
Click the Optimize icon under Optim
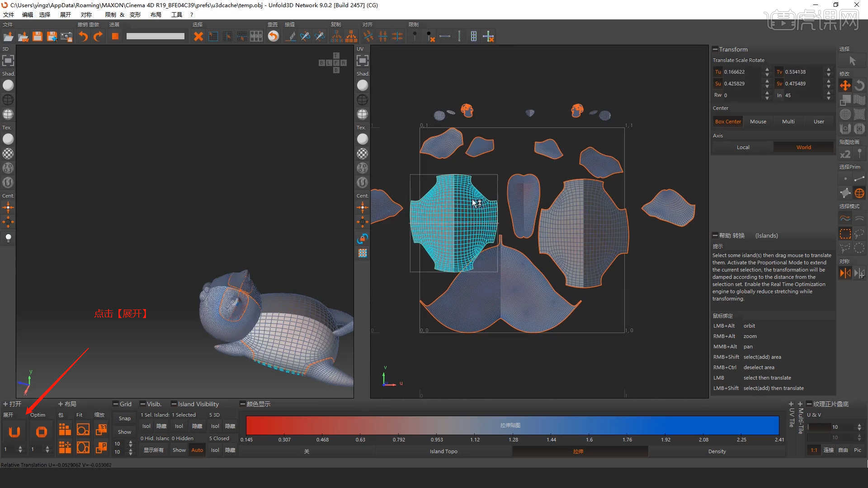click(x=41, y=432)
